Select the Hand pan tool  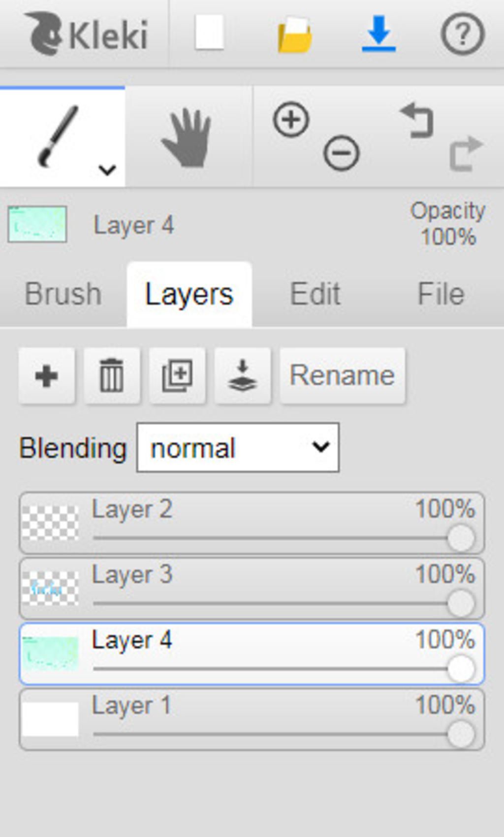click(188, 137)
